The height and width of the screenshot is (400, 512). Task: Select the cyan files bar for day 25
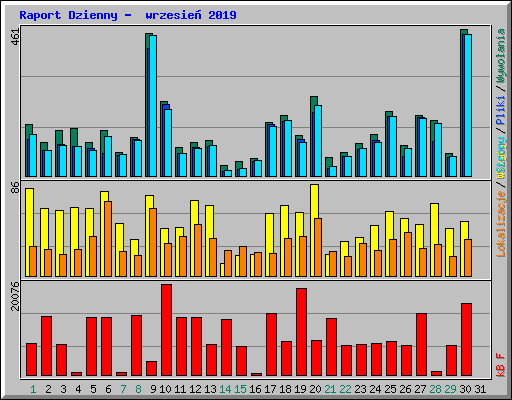(x=393, y=146)
